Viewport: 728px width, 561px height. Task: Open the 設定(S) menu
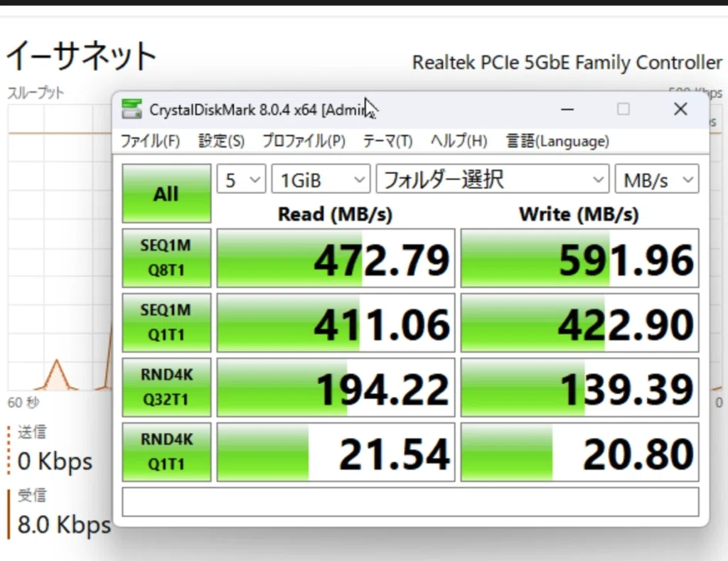click(x=222, y=141)
